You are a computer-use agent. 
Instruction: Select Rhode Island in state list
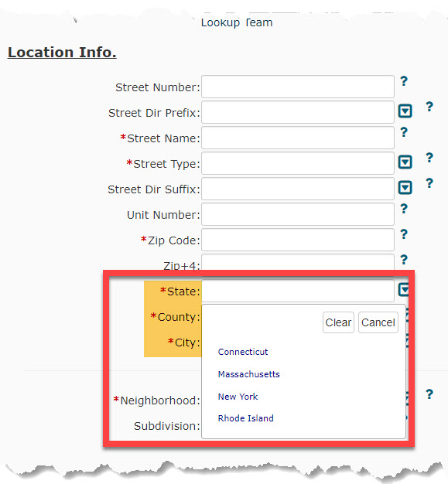245,418
